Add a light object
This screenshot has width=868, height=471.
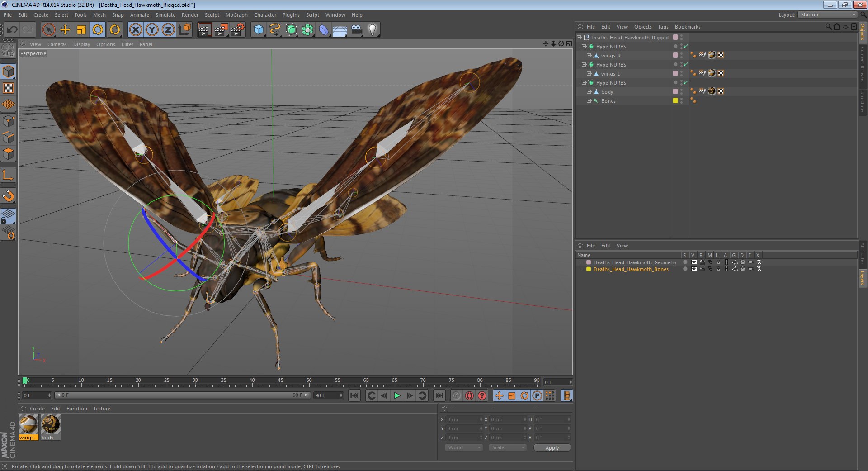click(373, 30)
